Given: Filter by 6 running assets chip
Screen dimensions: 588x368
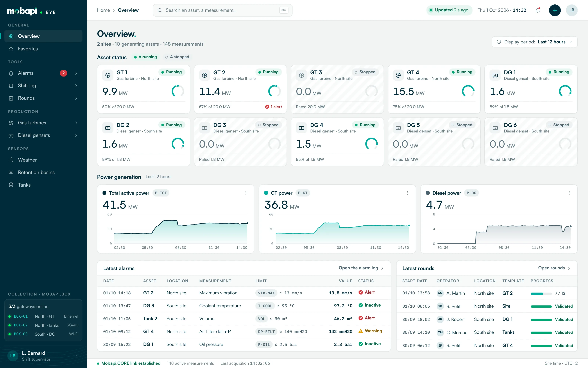Looking at the screenshot, I should point(146,57).
